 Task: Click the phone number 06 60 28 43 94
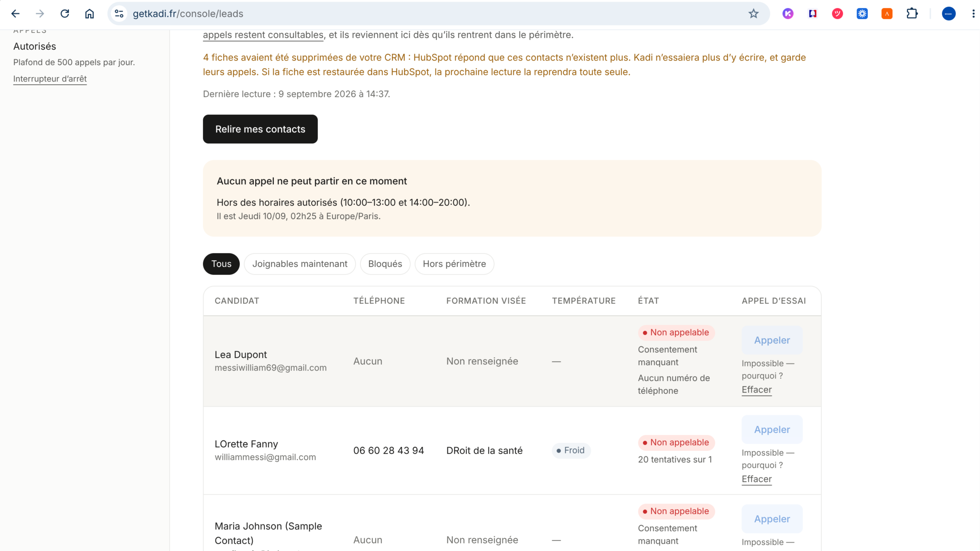(x=388, y=451)
